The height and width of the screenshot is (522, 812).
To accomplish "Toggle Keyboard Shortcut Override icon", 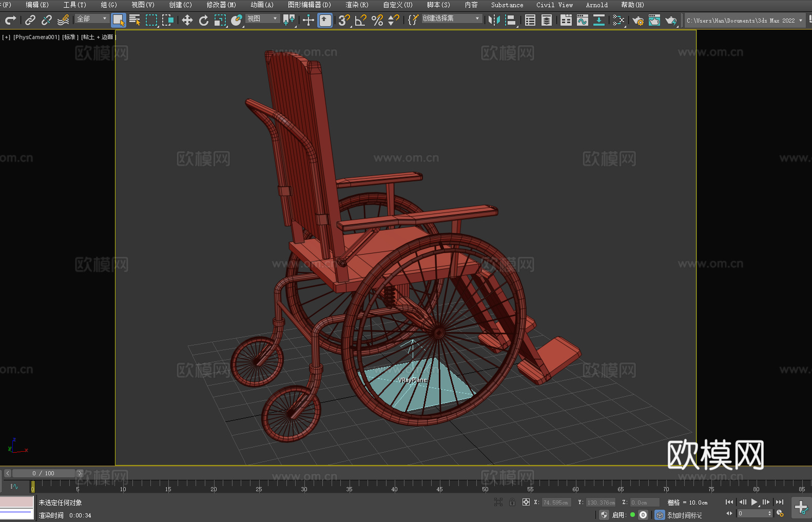I will [x=325, y=20].
